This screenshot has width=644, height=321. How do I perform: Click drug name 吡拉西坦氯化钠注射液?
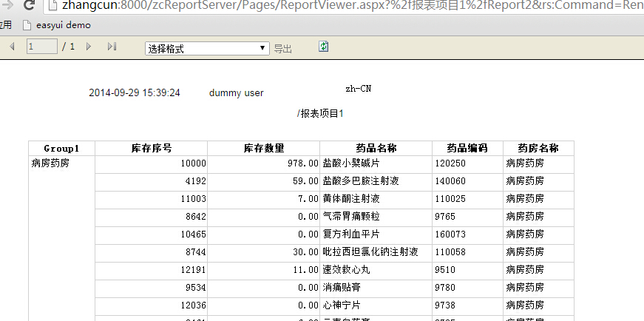[x=370, y=252]
